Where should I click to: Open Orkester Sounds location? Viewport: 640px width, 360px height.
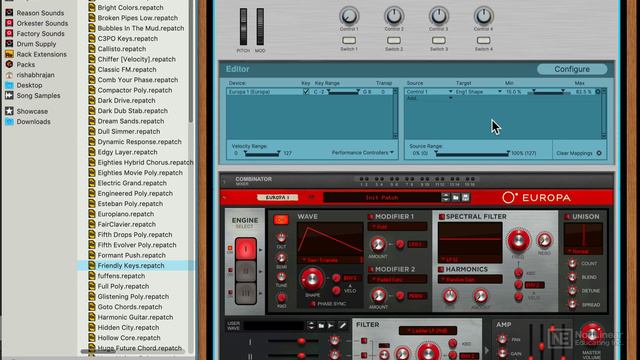pos(42,23)
